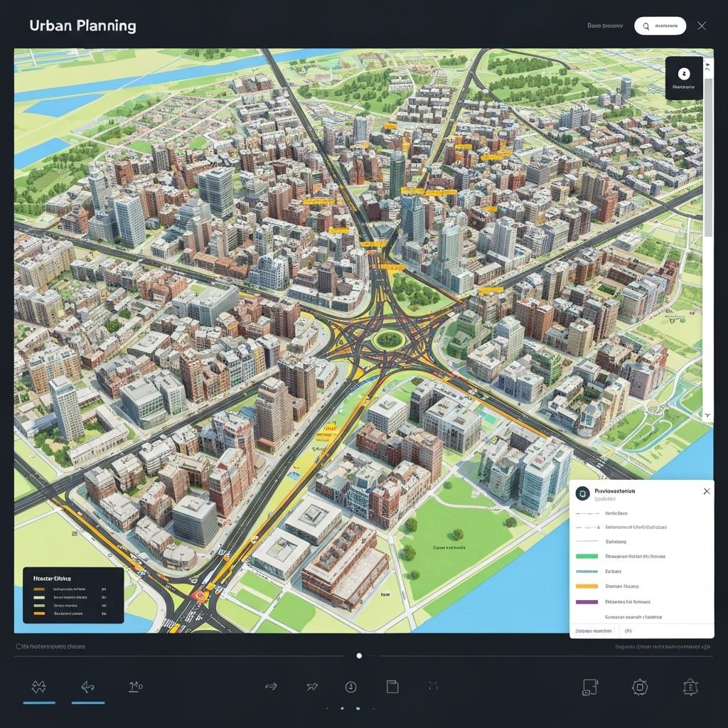Click the white handle on the timeline slider

pos(359,655)
